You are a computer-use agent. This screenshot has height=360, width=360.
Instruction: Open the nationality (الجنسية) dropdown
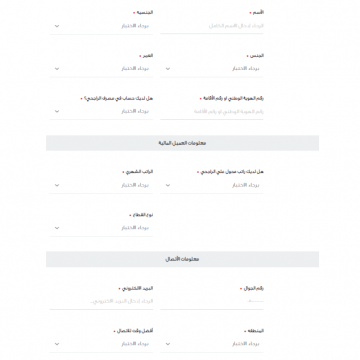101,26
